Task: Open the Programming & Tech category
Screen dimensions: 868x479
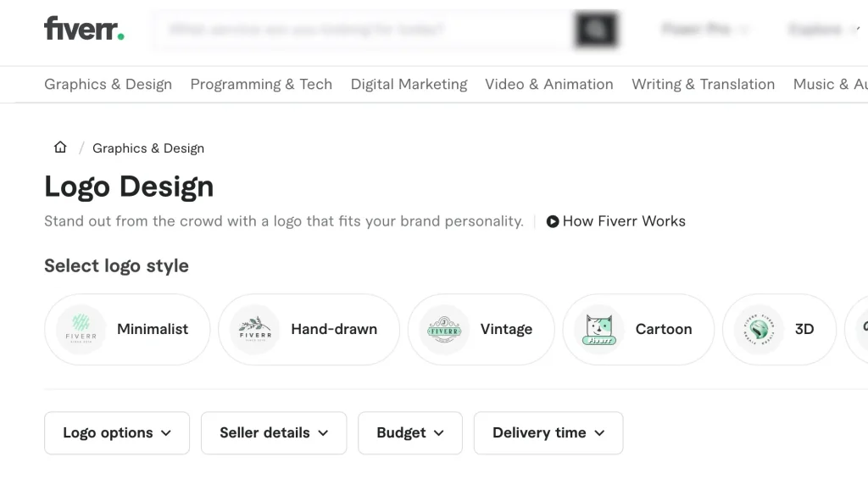Action: 261,84
